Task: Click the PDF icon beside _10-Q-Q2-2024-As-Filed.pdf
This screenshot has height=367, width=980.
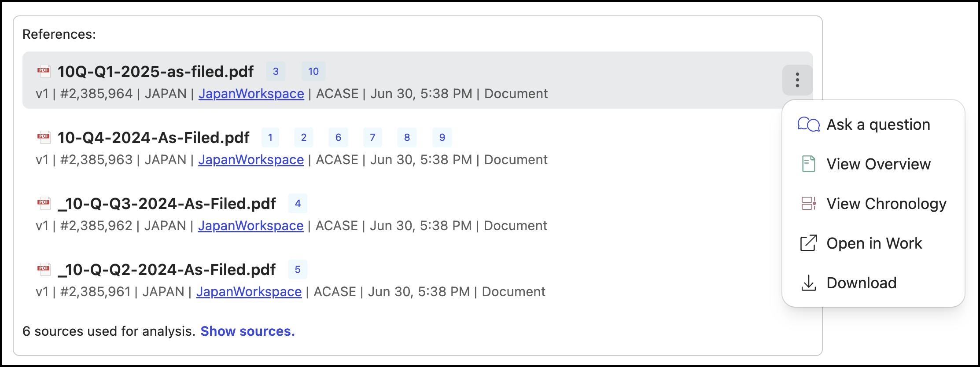Action: click(x=44, y=269)
